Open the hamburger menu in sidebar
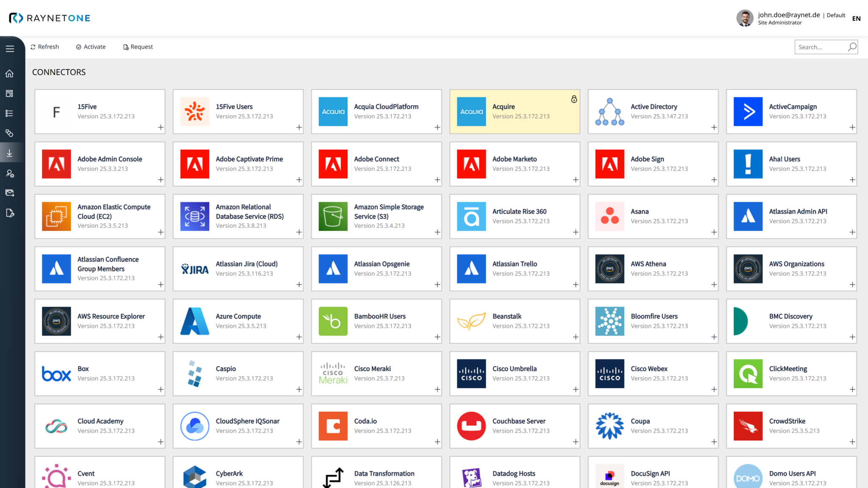Viewport: 868px width, 488px height. (x=10, y=49)
